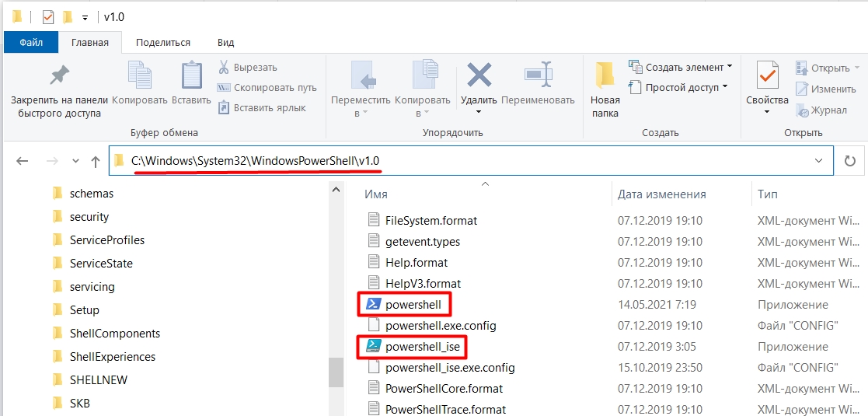Select ServiceProfiles folder in tree

point(99,239)
